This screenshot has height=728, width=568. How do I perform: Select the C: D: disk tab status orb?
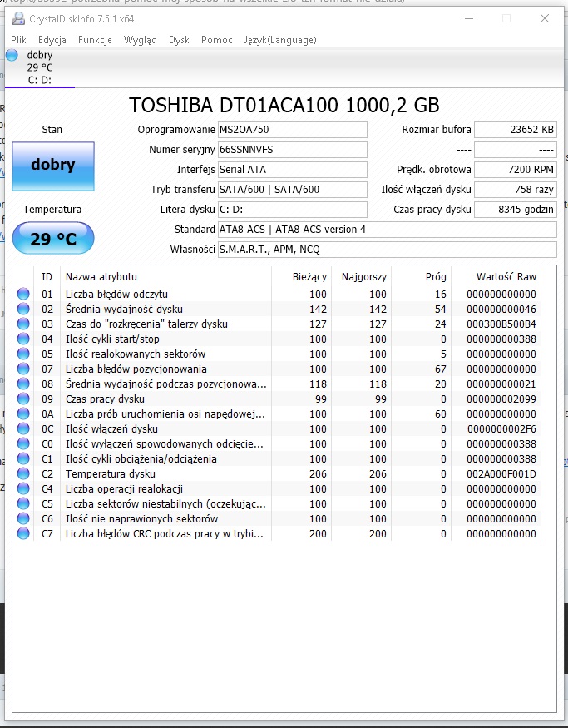[12, 55]
